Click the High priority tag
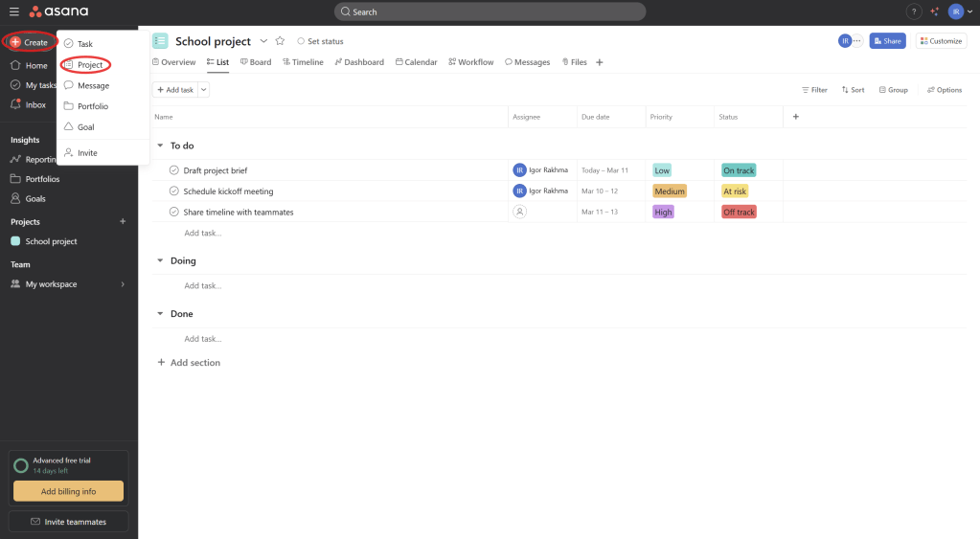Viewport: 980px width, 539px height. click(664, 212)
